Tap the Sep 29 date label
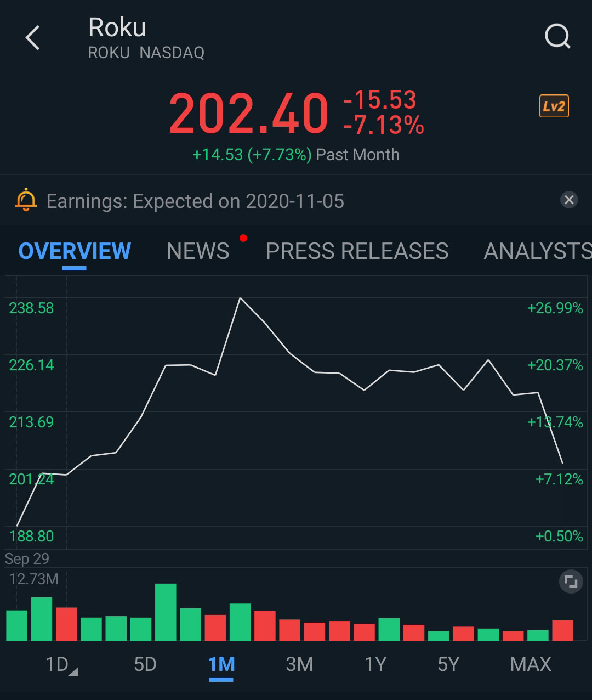 tap(27, 559)
